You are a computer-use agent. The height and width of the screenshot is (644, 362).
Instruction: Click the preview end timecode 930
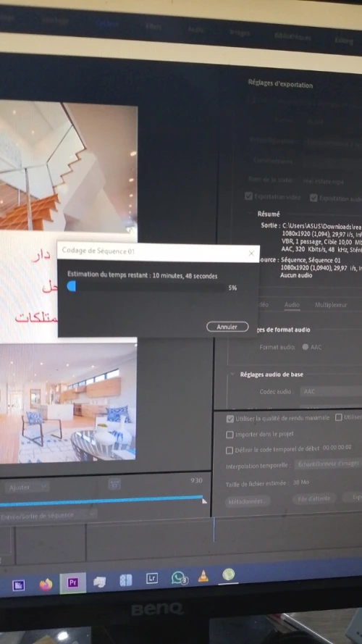point(196,480)
